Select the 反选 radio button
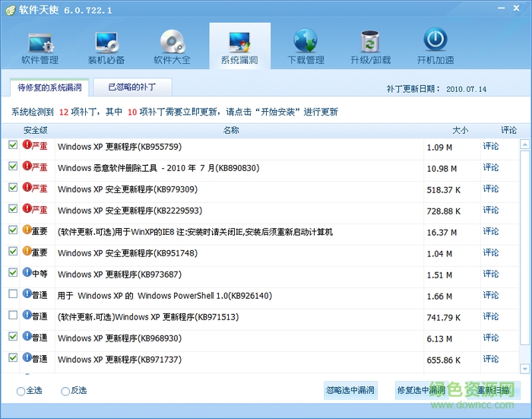This screenshot has width=532, height=419. (65, 391)
